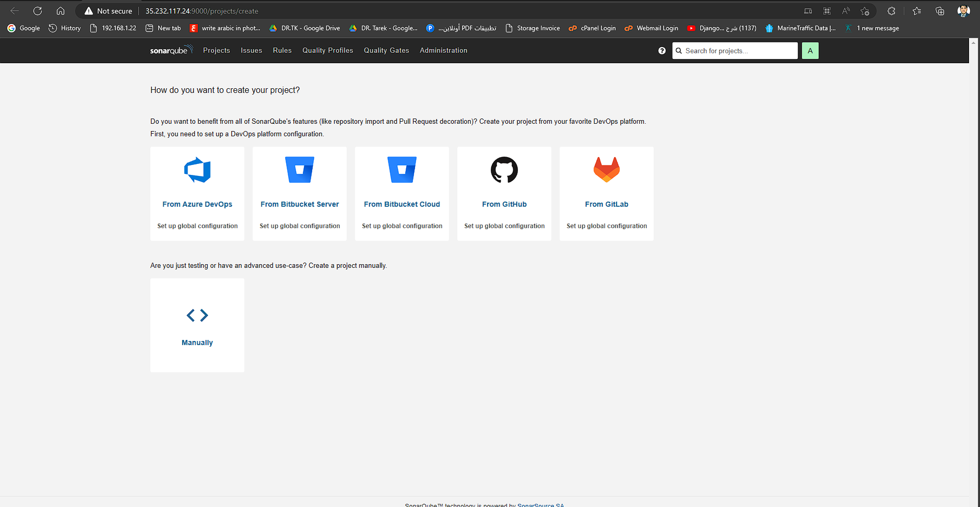Screen dimensions: 980x507
Task: Click the Bitbucket Server bucket icon
Action: pyautogui.click(x=299, y=169)
